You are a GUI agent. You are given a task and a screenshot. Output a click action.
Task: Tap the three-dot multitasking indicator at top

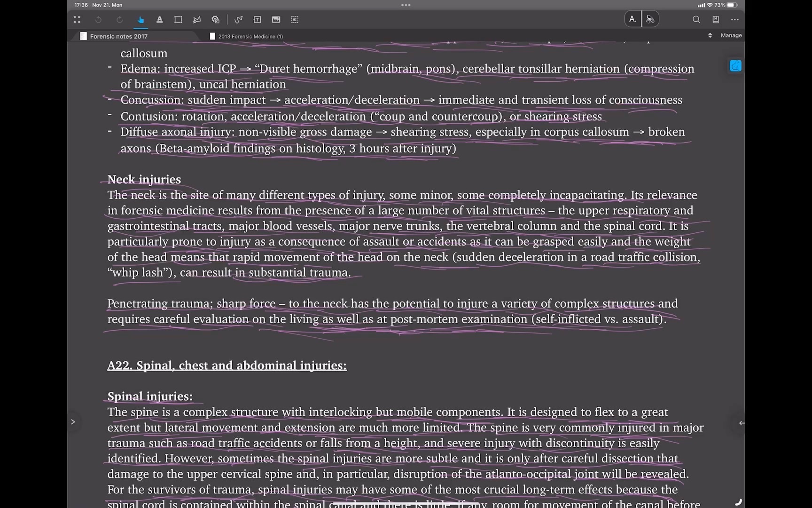pos(406,5)
